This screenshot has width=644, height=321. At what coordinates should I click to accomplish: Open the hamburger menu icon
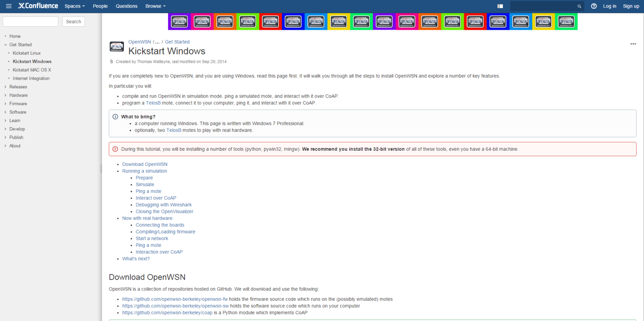(x=8, y=6)
